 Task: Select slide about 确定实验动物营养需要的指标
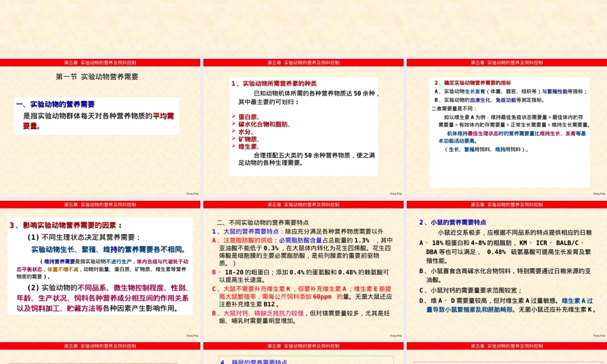tap(507, 128)
